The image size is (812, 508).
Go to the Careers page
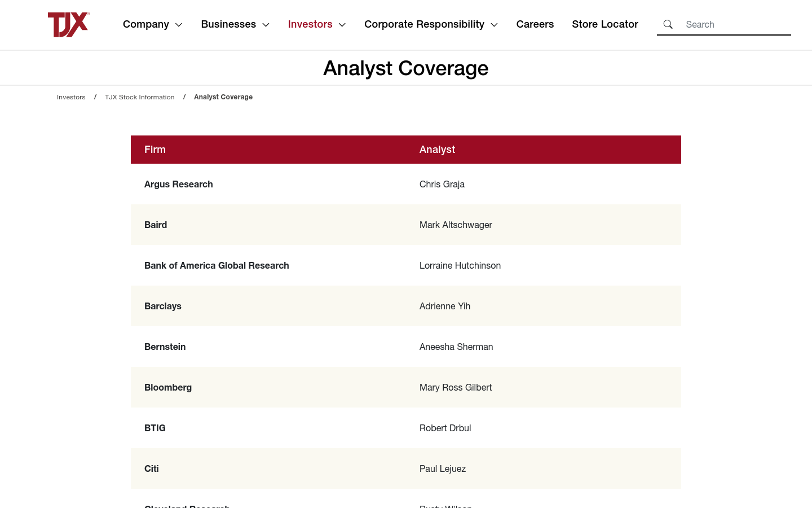(535, 24)
